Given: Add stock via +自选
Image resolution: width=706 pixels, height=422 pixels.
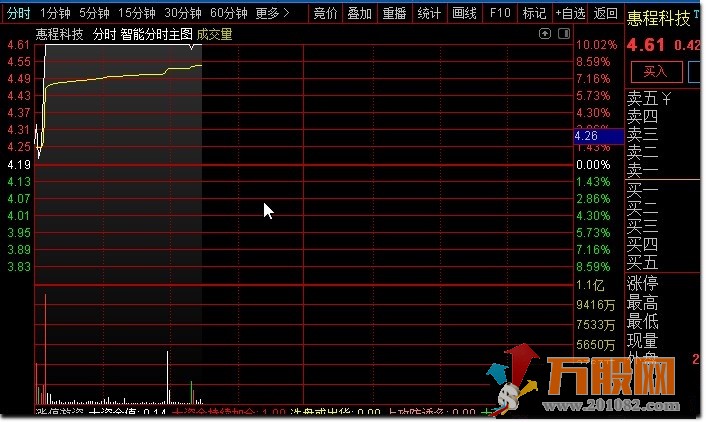Looking at the screenshot, I should (x=570, y=13).
